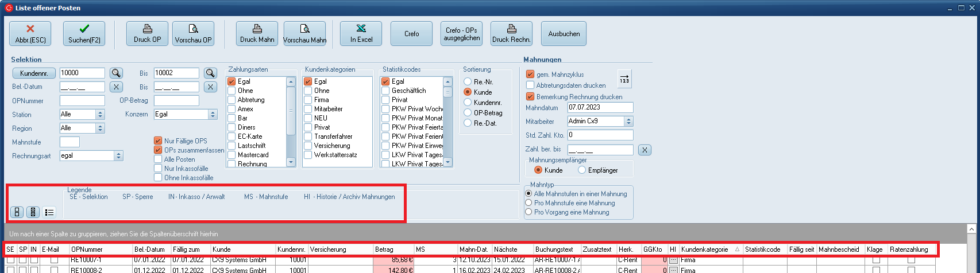Open Vorschau OP print preview
This screenshot has height=273, width=980.
(x=193, y=34)
